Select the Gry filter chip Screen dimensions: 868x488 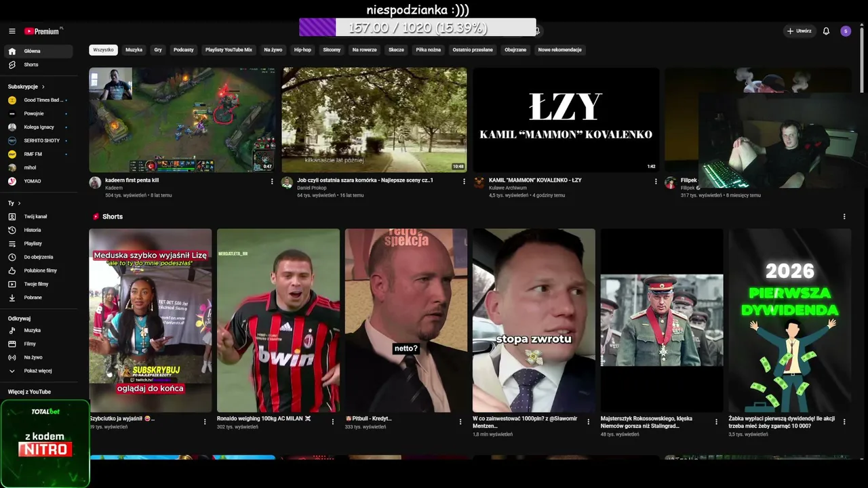point(158,50)
